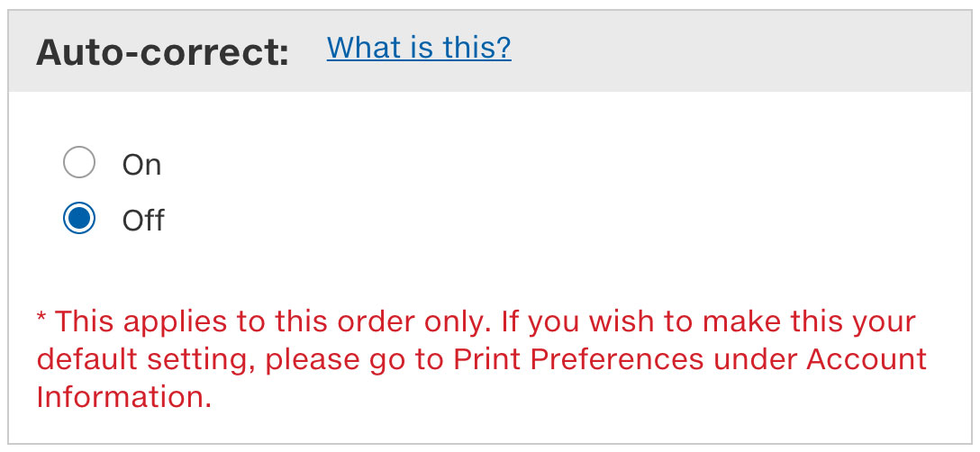The height and width of the screenshot is (452, 980).
Task: Click the word "Preferences" in the note
Action: point(617,359)
